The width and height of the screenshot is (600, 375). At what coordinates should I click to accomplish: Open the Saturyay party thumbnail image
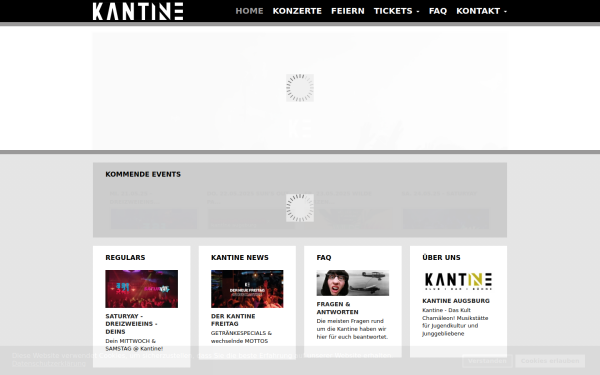(x=142, y=289)
